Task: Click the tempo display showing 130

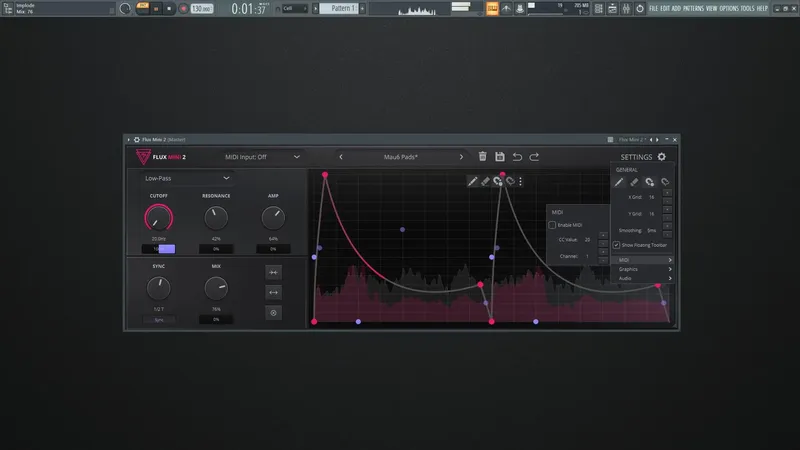Action: click(x=202, y=9)
